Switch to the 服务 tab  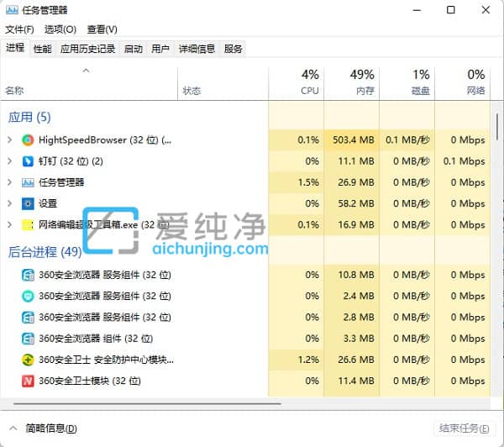[x=233, y=49]
